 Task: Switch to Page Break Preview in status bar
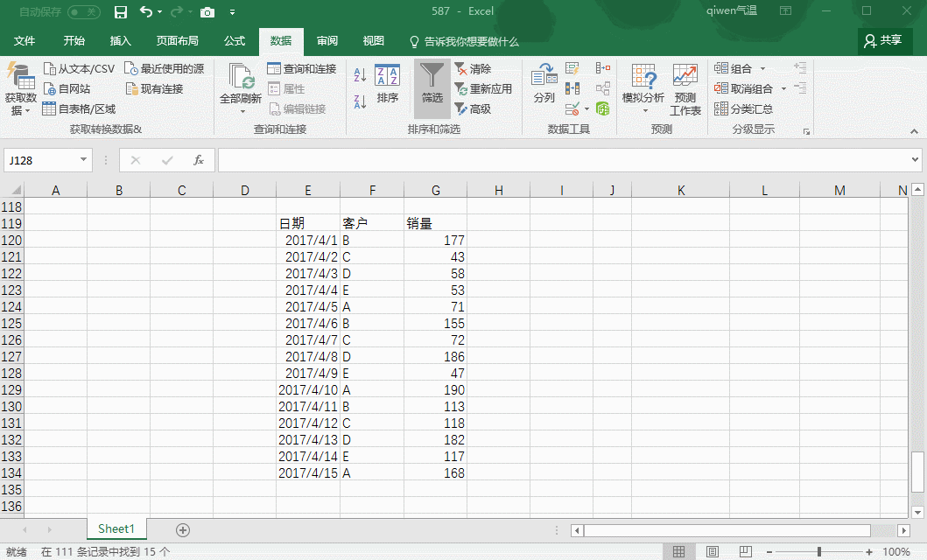coord(746,551)
